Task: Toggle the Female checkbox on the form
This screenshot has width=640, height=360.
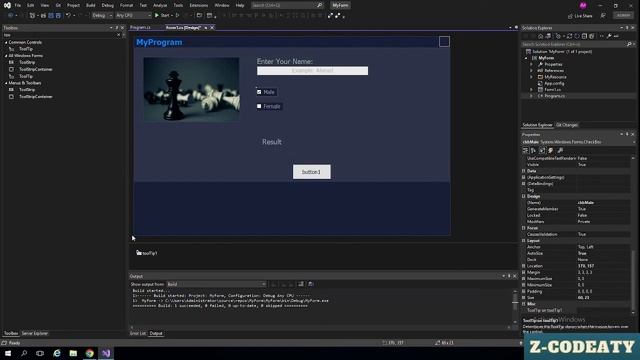Action: click(x=259, y=106)
